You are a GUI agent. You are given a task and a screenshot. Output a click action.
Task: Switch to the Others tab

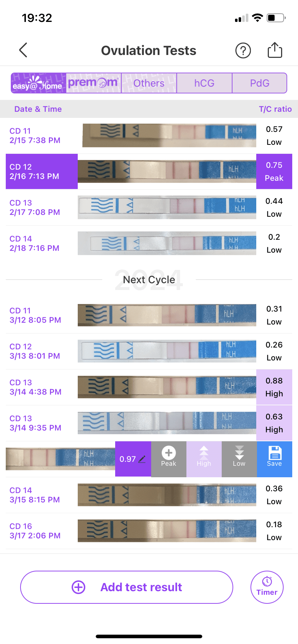[149, 83]
